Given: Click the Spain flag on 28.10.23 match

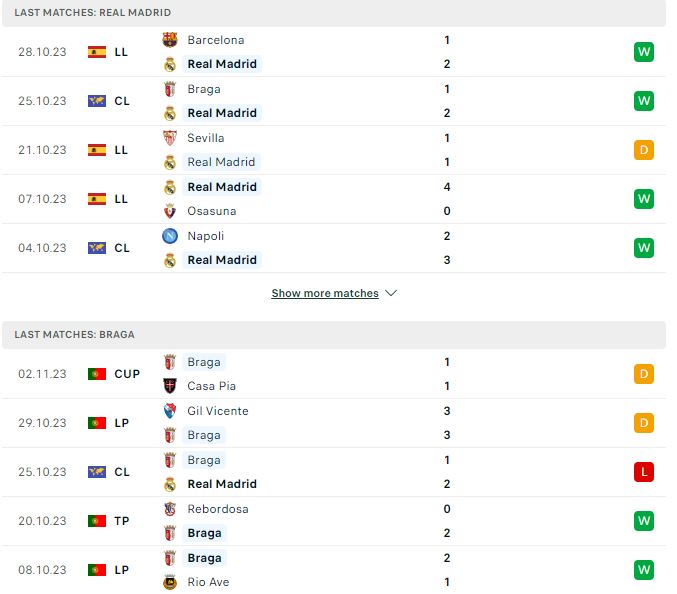Looking at the screenshot, I should coord(97,52).
